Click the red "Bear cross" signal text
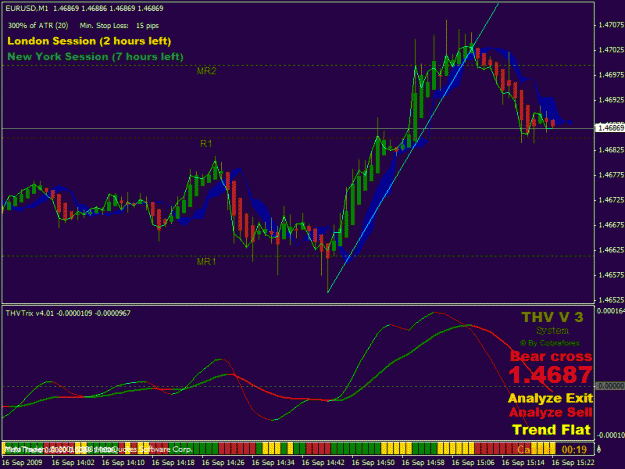This screenshot has height=469, width=625. (551, 356)
